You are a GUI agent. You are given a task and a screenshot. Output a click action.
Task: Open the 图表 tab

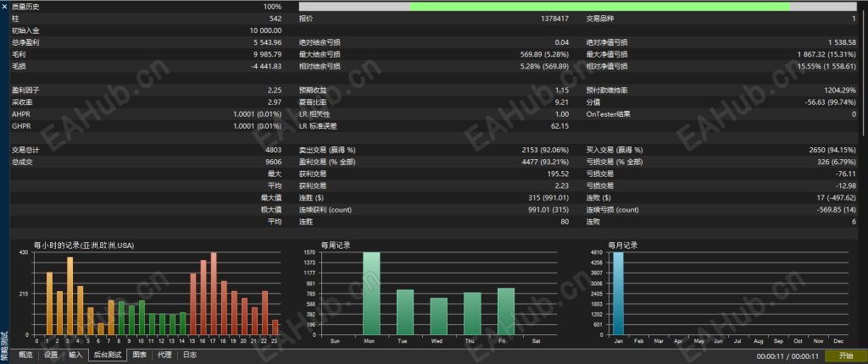(140, 356)
